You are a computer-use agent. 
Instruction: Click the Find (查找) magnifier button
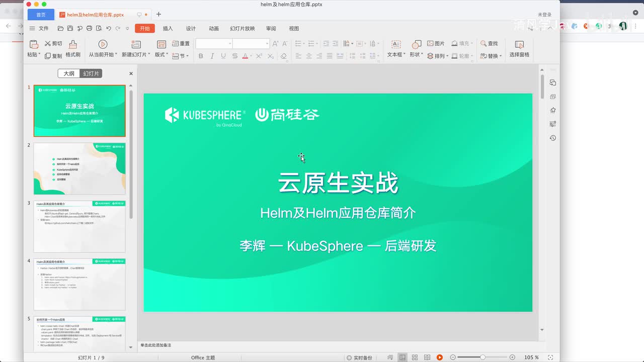(489, 44)
